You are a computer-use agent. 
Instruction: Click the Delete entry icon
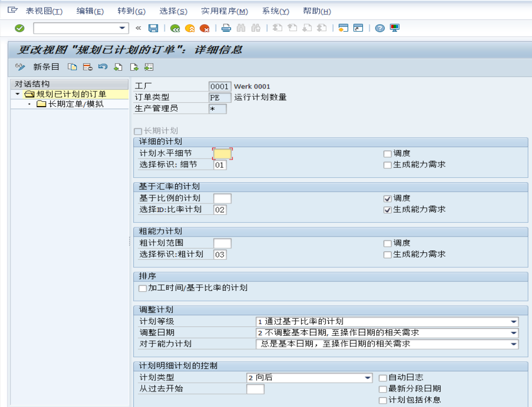[x=87, y=67]
